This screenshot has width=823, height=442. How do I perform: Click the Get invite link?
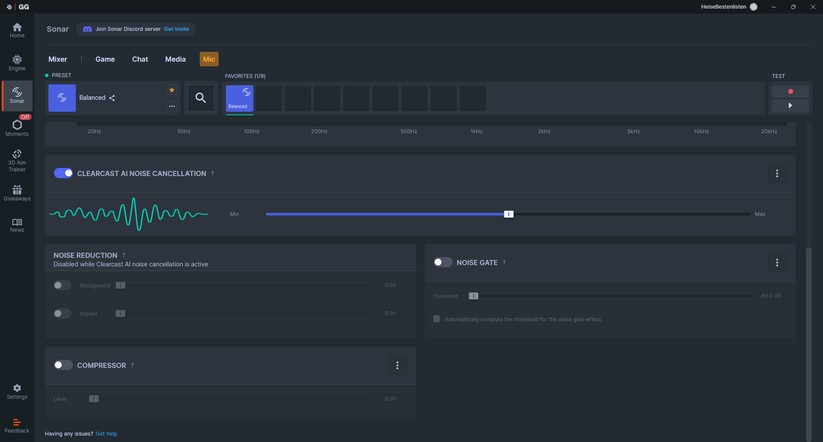[176, 29]
